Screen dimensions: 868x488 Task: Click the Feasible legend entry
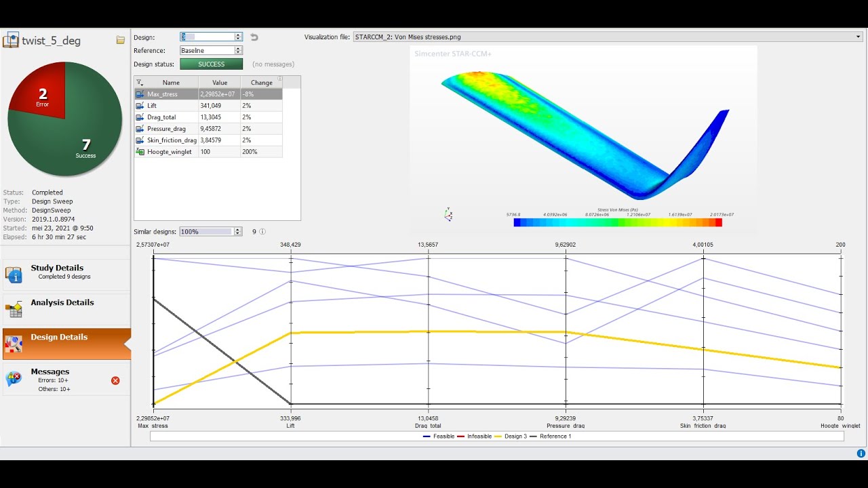click(x=439, y=436)
